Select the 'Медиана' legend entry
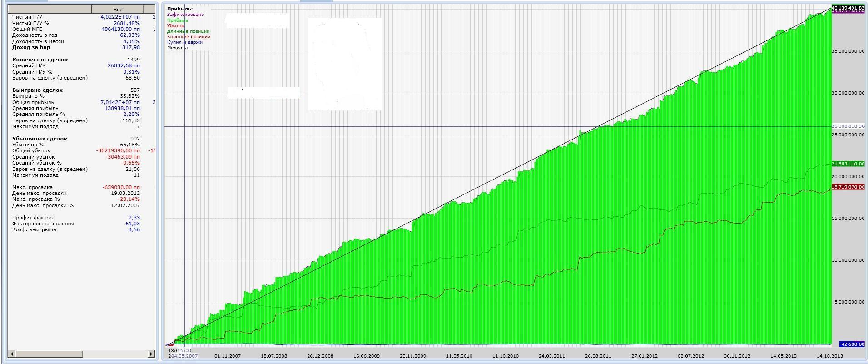 pyautogui.click(x=177, y=47)
